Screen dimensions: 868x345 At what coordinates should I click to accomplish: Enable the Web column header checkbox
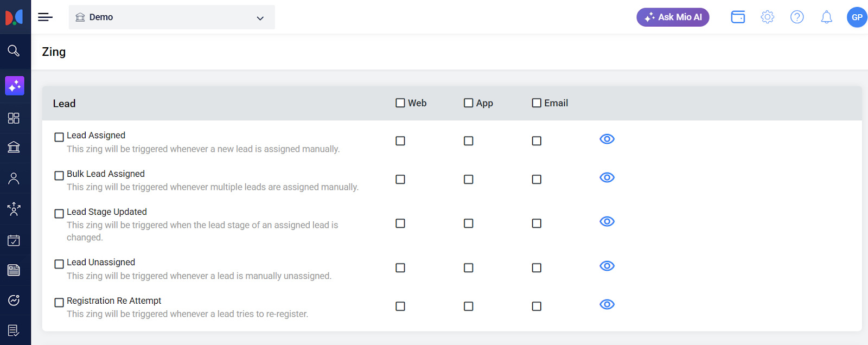[400, 103]
